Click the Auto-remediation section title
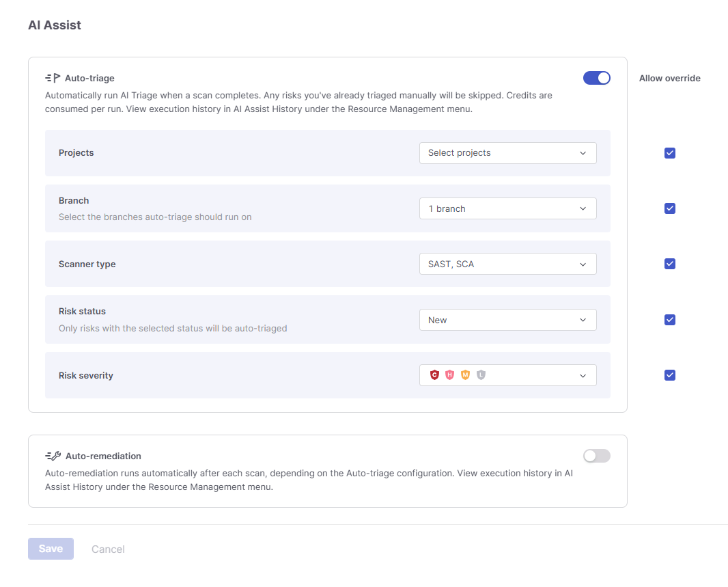This screenshot has height=587, width=728. 103,456
